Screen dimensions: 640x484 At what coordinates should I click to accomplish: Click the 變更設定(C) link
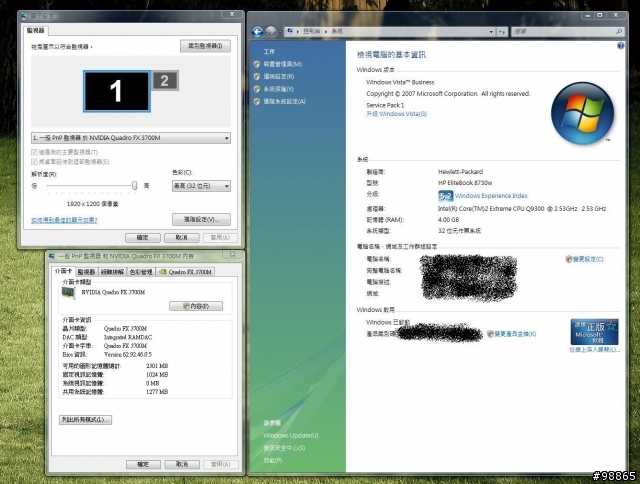588,259
